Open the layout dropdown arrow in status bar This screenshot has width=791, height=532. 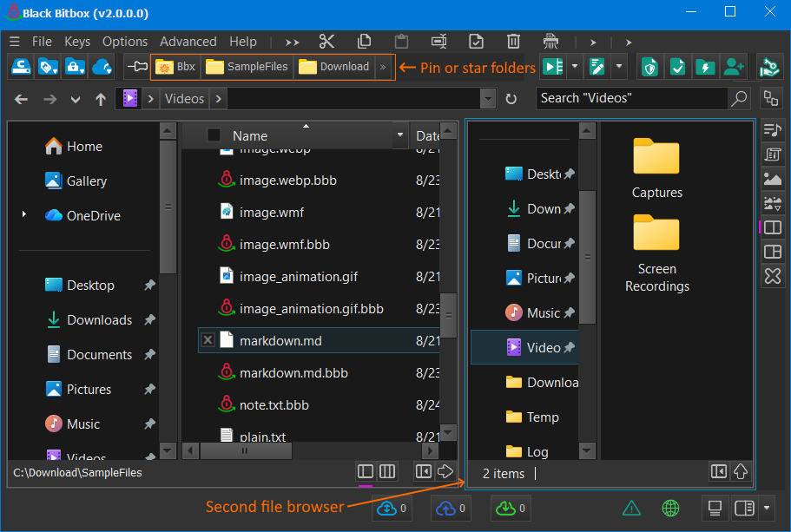click(x=767, y=508)
